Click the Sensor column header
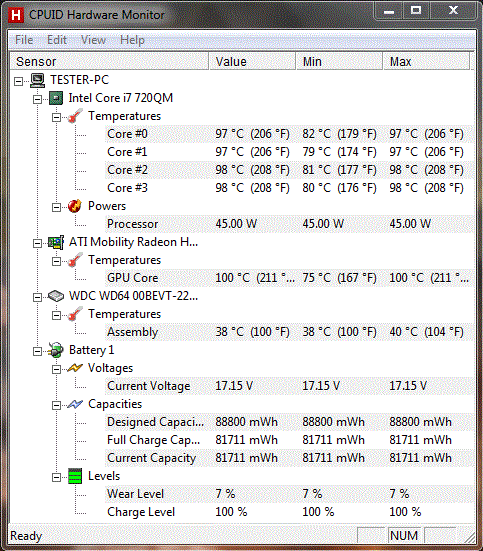This screenshot has width=483, height=551. [109, 61]
